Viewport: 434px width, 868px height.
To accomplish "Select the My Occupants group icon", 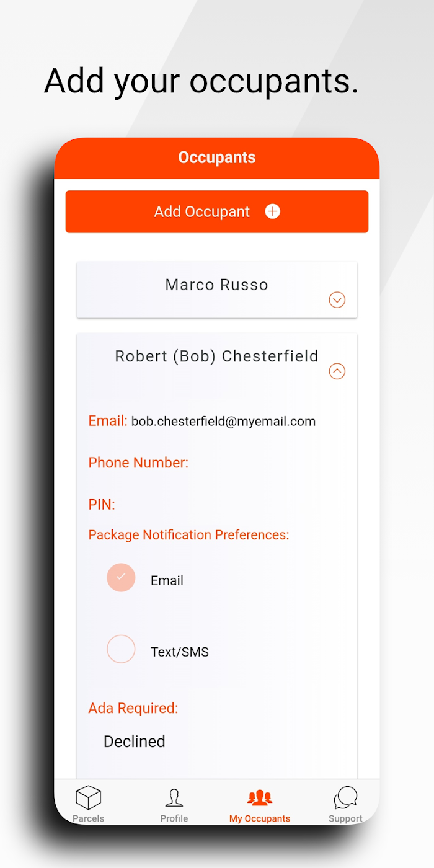I will click(260, 797).
